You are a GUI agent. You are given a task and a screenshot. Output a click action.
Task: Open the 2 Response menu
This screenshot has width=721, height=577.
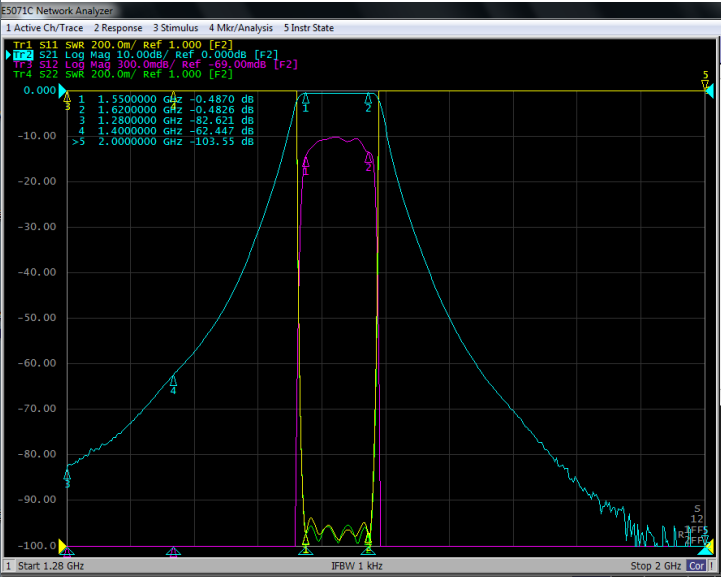tap(118, 28)
